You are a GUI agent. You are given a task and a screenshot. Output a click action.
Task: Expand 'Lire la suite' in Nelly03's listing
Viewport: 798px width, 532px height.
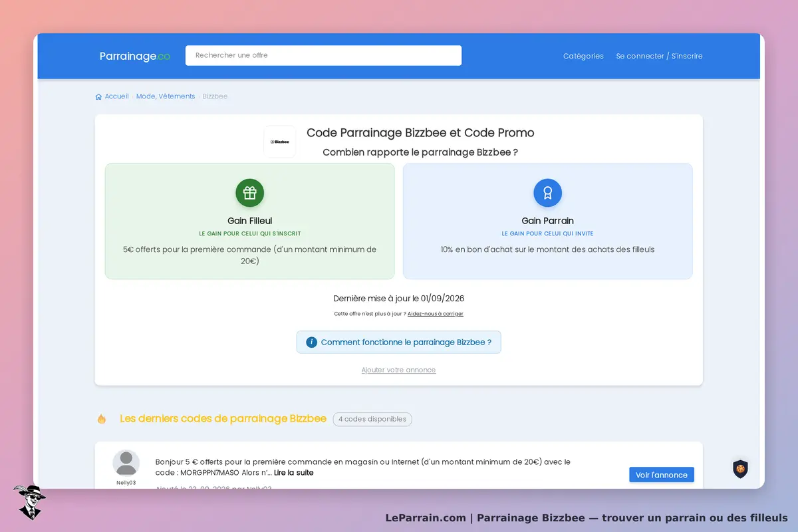point(294,473)
